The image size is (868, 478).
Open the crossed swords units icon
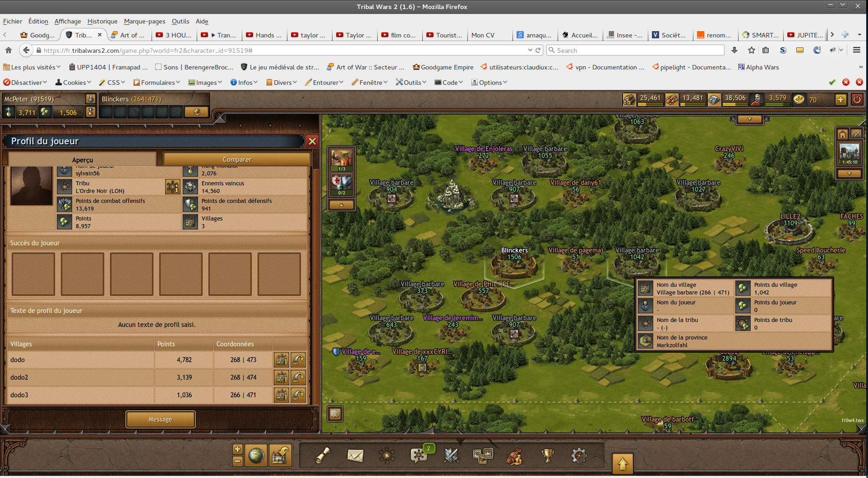coord(451,455)
